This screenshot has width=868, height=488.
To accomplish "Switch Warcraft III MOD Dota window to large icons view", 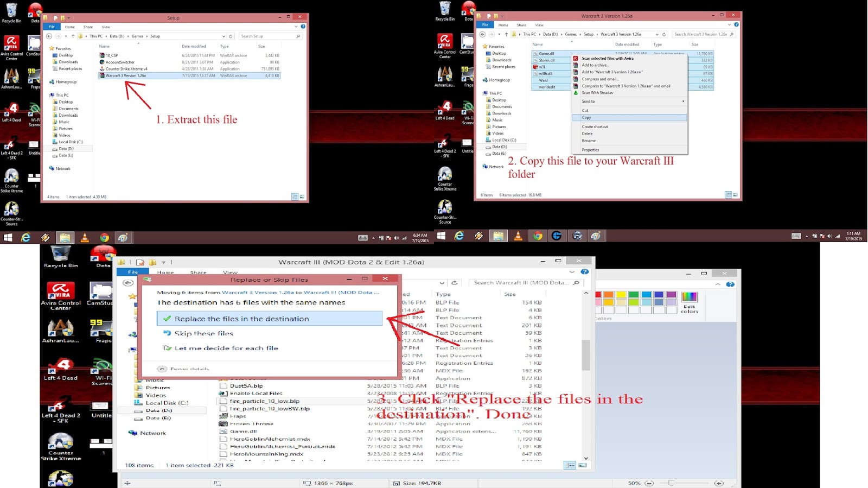I will click(x=582, y=465).
